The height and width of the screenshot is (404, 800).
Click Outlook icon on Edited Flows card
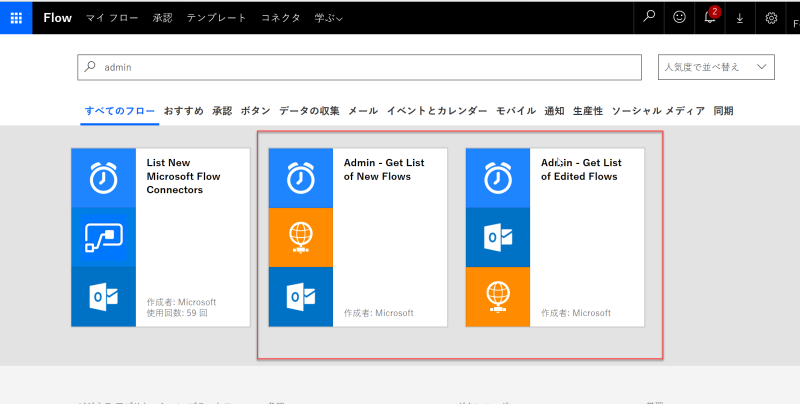coord(498,237)
